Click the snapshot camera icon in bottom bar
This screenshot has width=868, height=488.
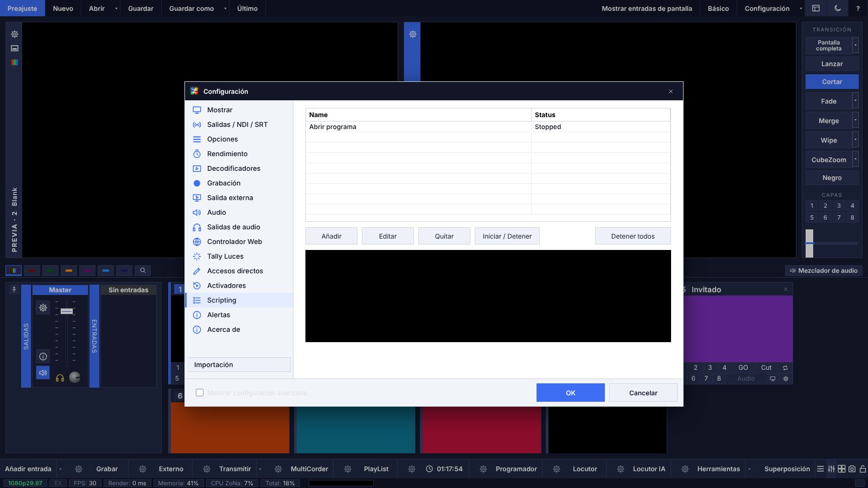(x=852, y=469)
